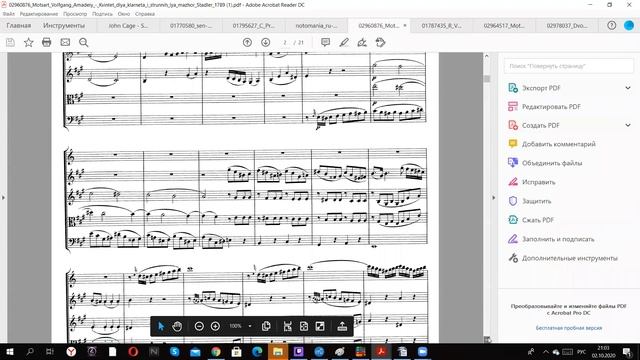Switch to the Главная tab
The image size is (640, 360).
point(19,25)
